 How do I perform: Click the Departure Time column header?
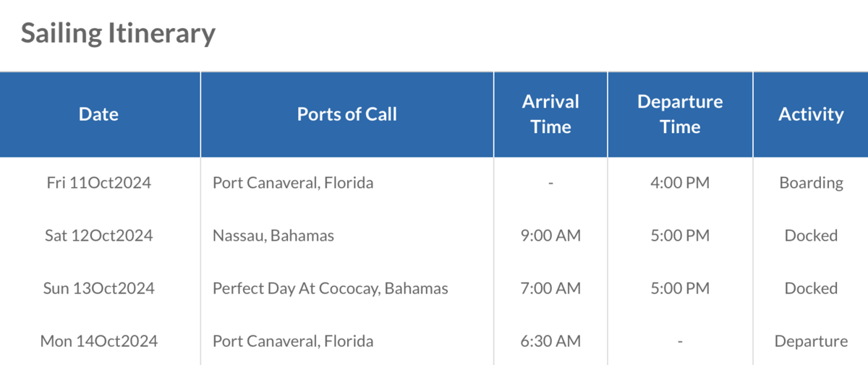(x=680, y=114)
